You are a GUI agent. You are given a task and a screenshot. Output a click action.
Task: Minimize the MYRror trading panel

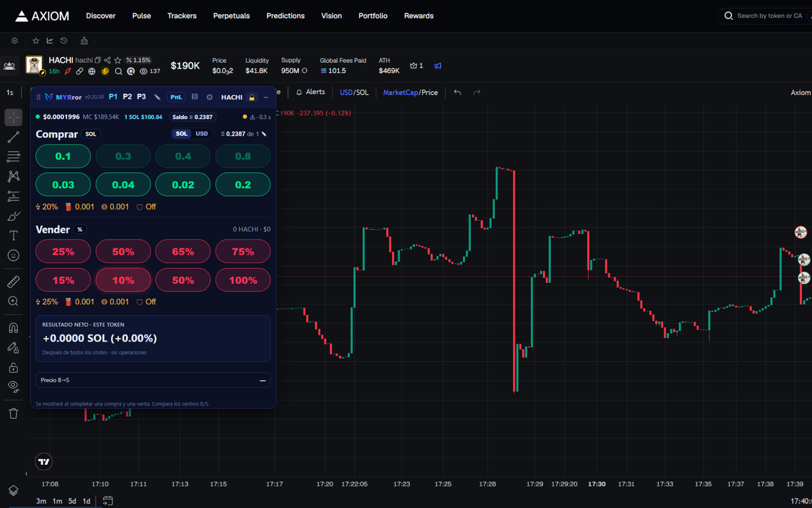click(266, 97)
